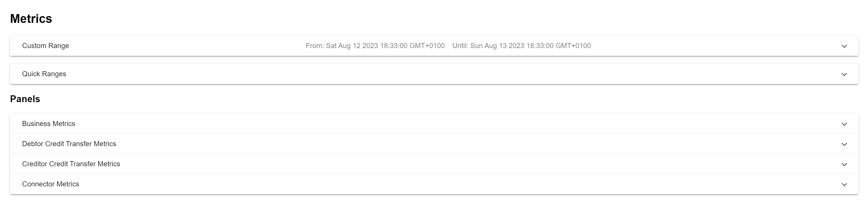
Task: Click the Debtor Credit Transfer Metrics chevron
Action: (x=844, y=144)
